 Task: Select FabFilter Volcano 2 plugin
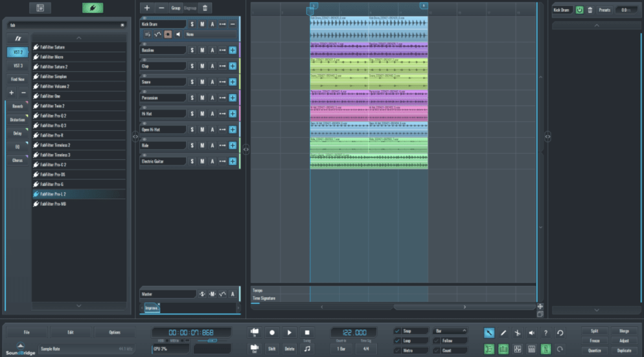[x=79, y=86]
